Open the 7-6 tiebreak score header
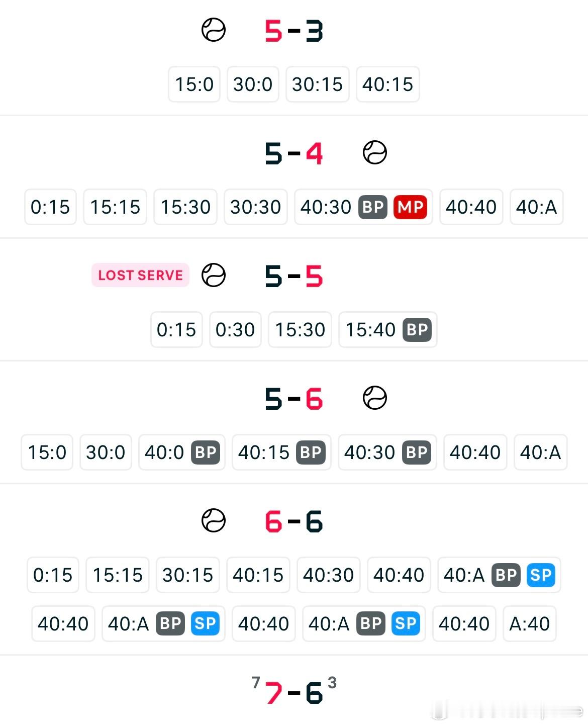This screenshot has width=588, height=726. [294, 692]
